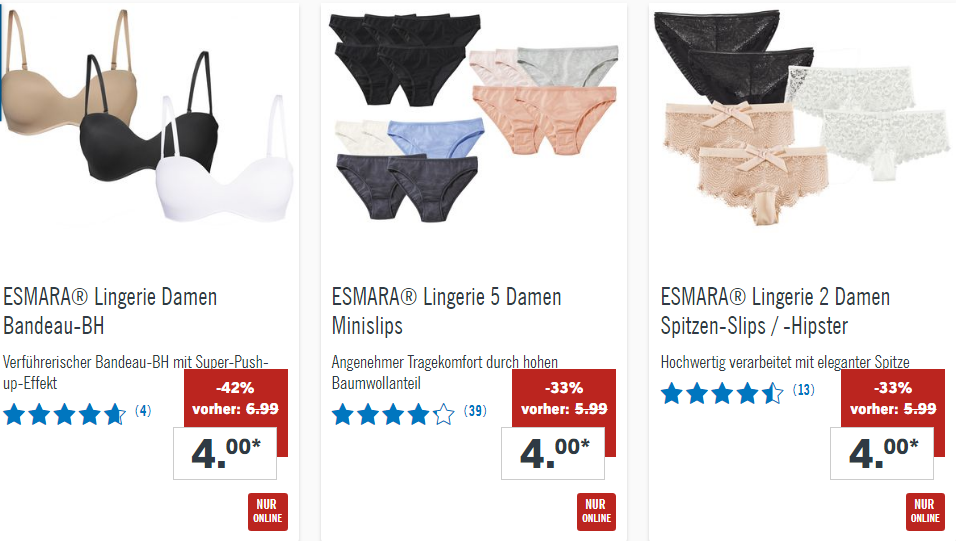Open the (39) reviews count link
Screen dimensions: 956x541
(475, 411)
